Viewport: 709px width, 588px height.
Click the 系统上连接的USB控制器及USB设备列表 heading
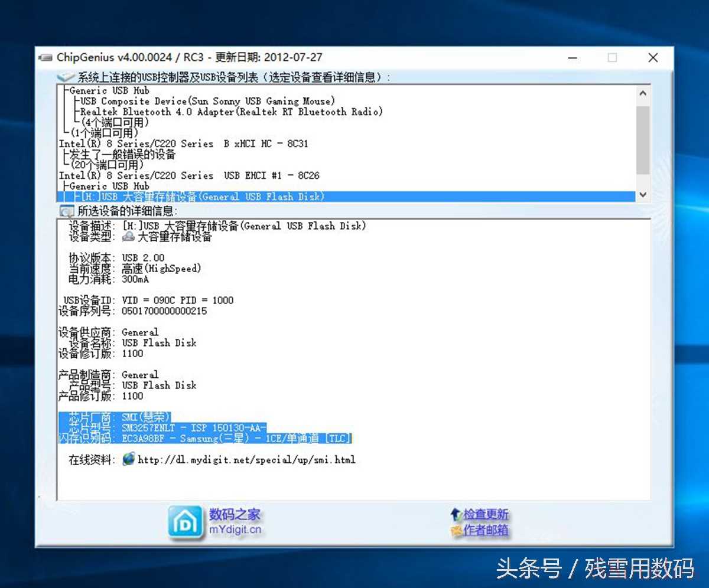234,77
